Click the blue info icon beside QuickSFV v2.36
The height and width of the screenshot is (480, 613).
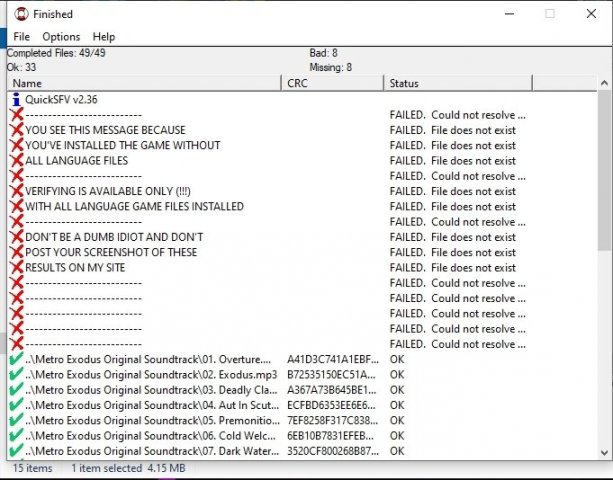pos(16,100)
